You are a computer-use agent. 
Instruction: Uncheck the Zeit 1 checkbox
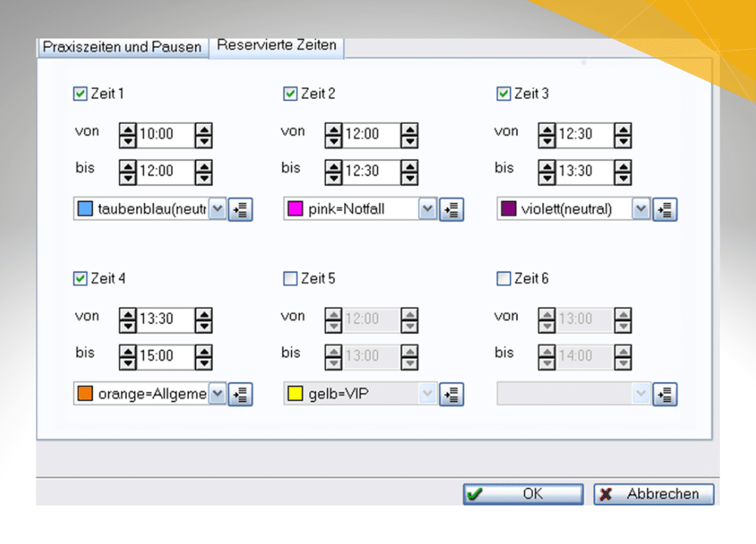(80, 94)
